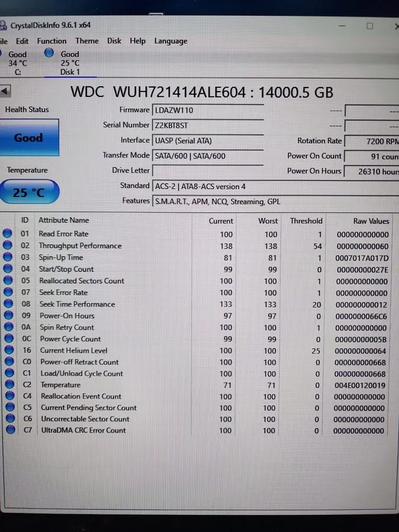Click the Current Helium Level attribute name
The width and height of the screenshot is (399, 532).
coord(74,350)
